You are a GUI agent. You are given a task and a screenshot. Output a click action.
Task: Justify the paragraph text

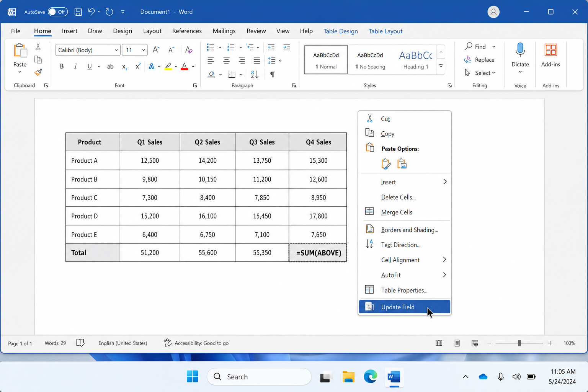[257, 60]
